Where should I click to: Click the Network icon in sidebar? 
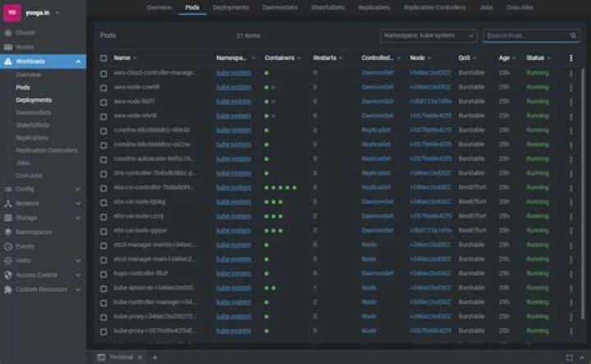click(x=8, y=203)
